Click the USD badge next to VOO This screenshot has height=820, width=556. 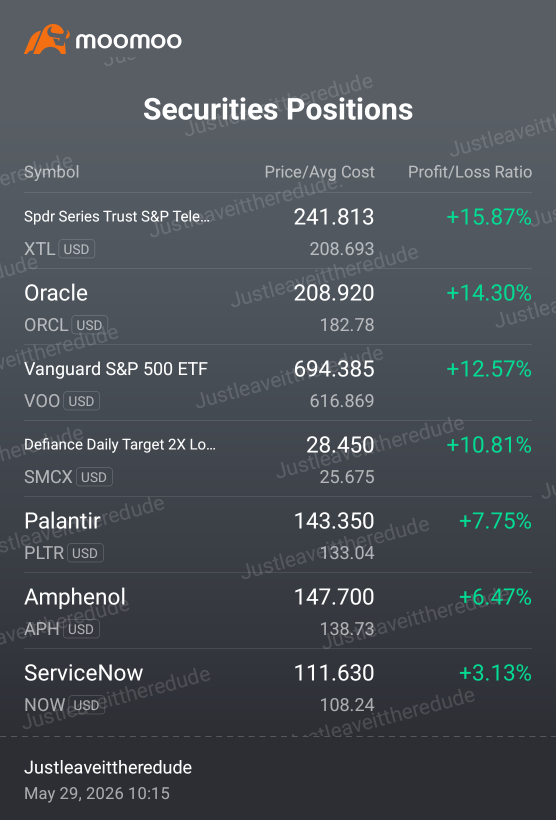pos(82,401)
